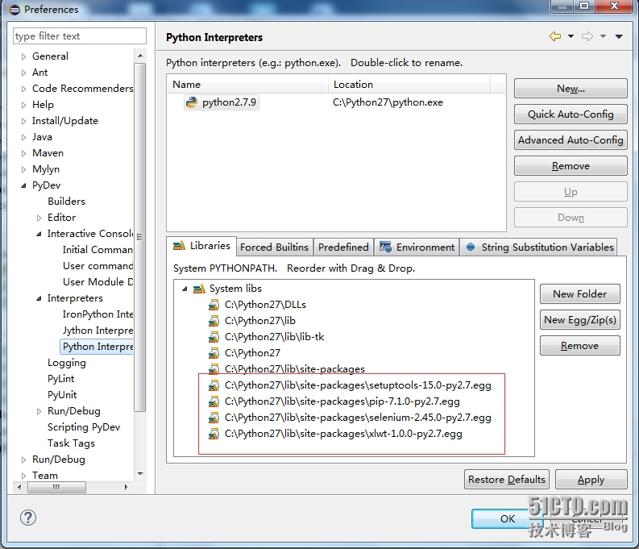639x549 pixels.
Task: Click the Advanced Auto-Config button
Action: [x=571, y=140]
